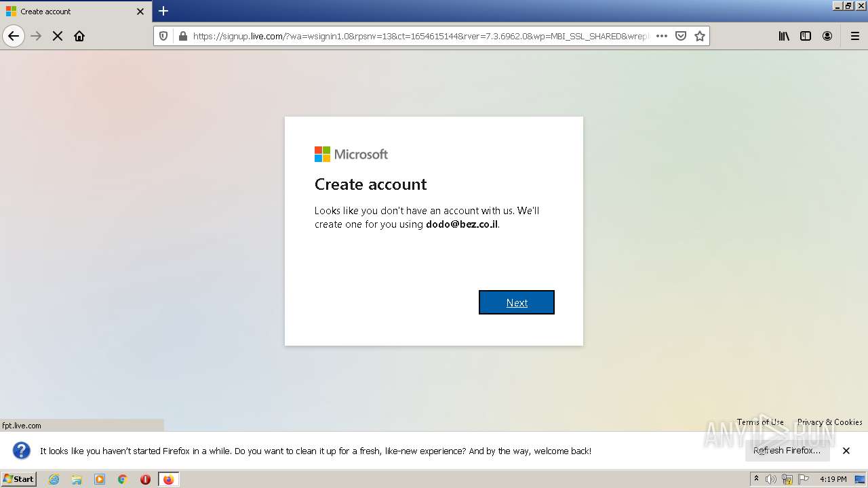Close the Firefox window
Viewport: 868px width, 488px height.
pyautogui.click(x=861, y=5)
